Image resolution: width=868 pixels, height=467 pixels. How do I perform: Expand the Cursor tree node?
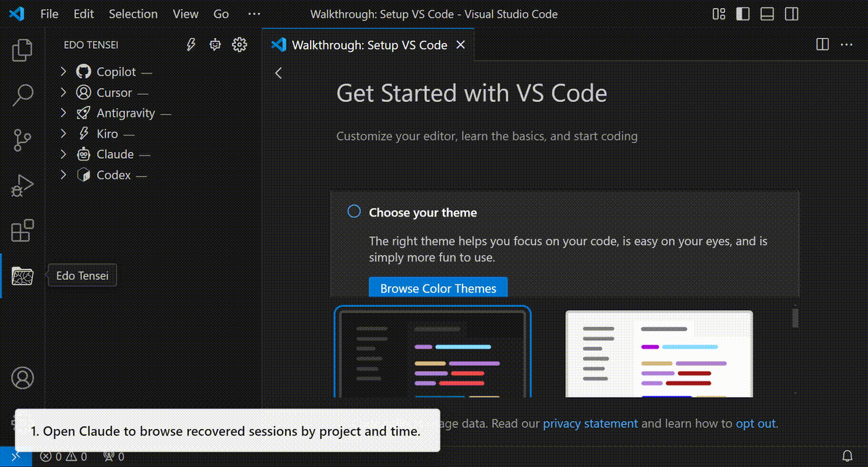tap(63, 92)
